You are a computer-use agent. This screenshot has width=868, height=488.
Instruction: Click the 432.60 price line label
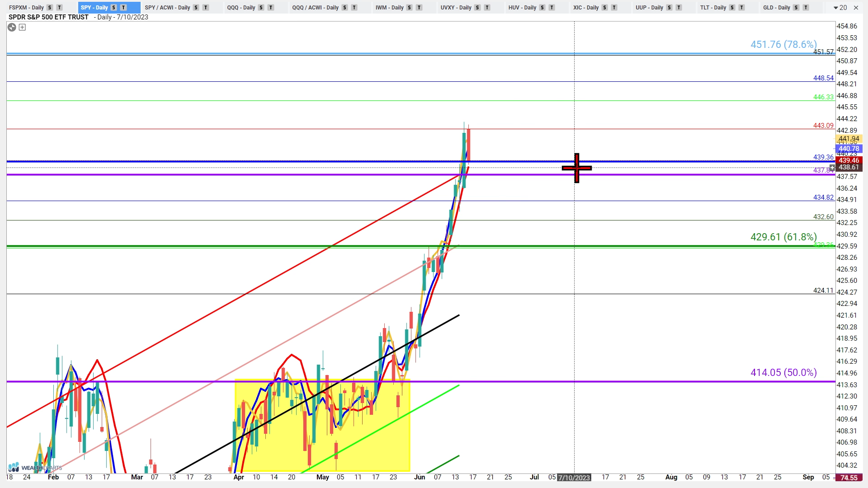coord(823,217)
